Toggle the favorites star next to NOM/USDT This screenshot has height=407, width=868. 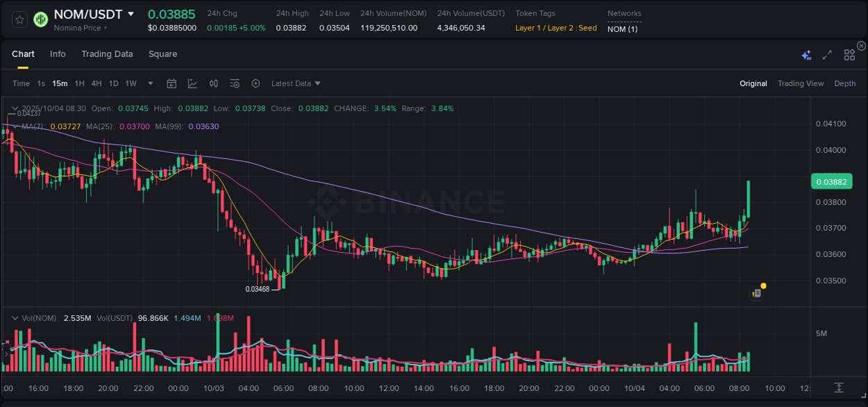point(19,19)
